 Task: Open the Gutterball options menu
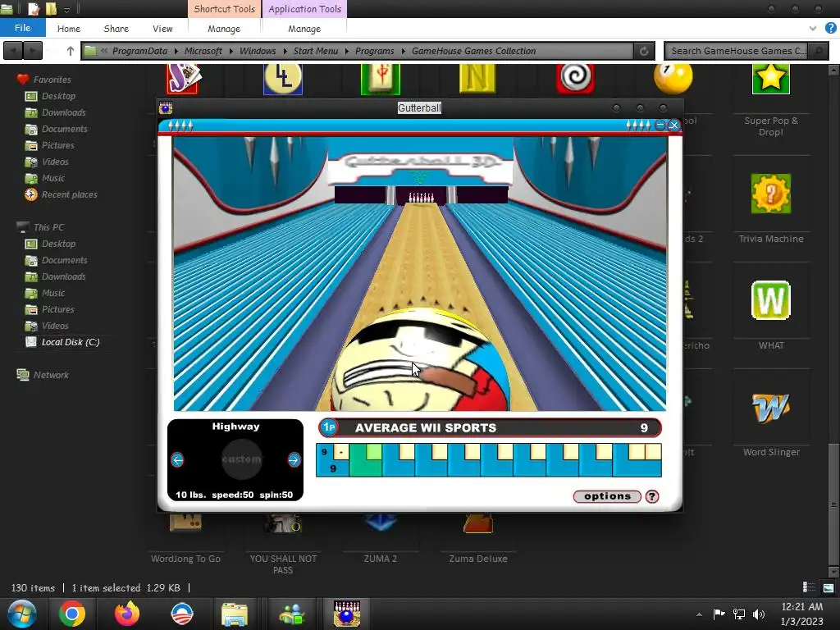607,496
